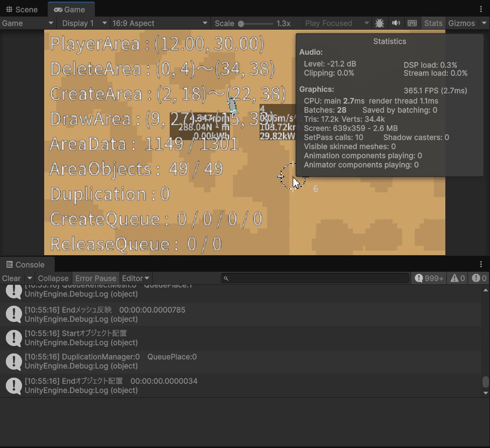Click the Game tab controller icon
This screenshot has height=448, width=490.
pyautogui.click(x=58, y=10)
